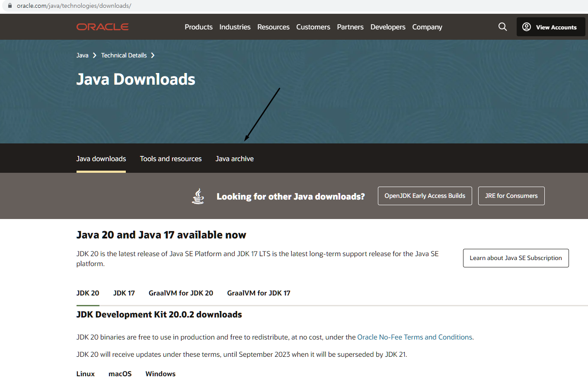Screen dimensions: 588x381
Task: Click Learn about Java SE Subscription
Action: (516, 258)
